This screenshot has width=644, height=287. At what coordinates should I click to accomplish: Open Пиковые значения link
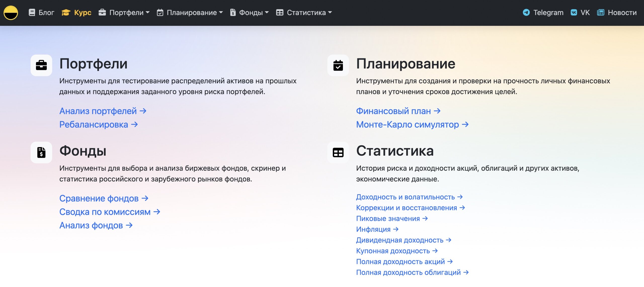point(392,219)
